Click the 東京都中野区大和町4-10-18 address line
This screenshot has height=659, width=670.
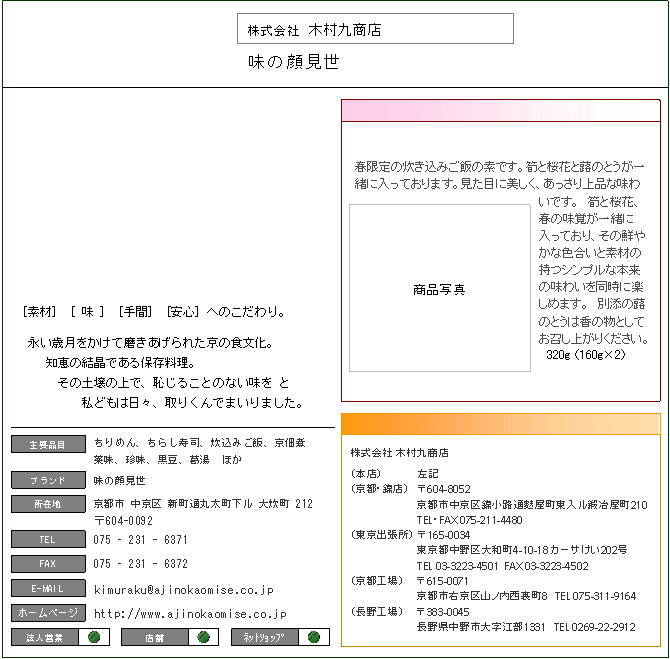(x=522, y=550)
